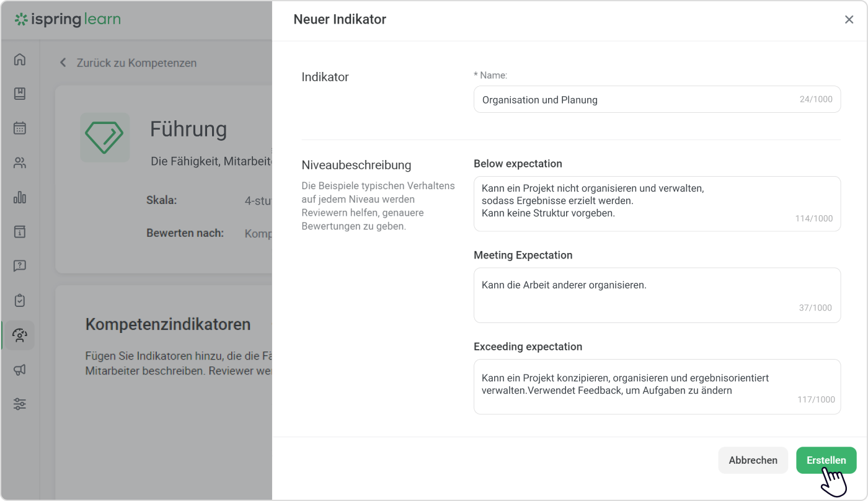Click the Below expectation label
The width and height of the screenshot is (868, 501).
pyautogui.click(x=518, y=164)
